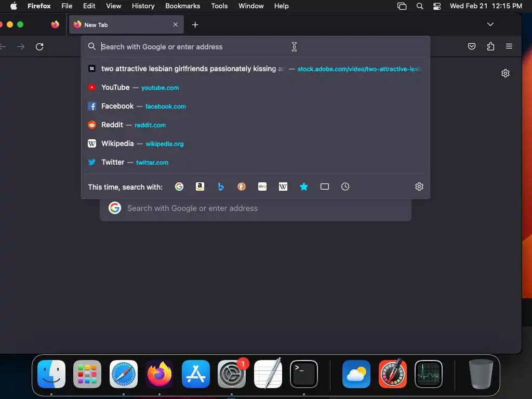This screenshot has height=399, width=532.
Task: Open TextEdit from the Dock
Action: click(268, 374)
